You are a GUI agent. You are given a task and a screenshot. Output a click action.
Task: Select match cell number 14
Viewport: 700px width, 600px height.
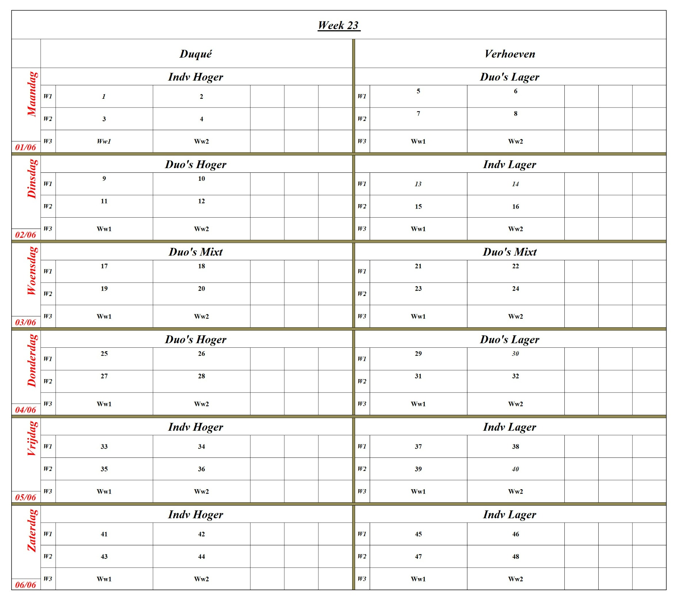click(x=515, y=184)
